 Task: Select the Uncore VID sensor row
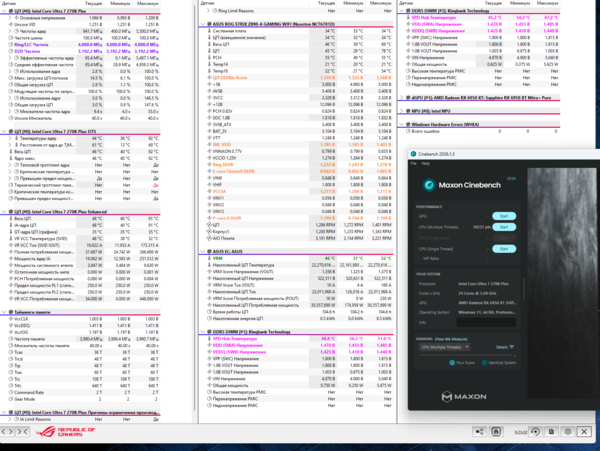[x=80, y=24]
